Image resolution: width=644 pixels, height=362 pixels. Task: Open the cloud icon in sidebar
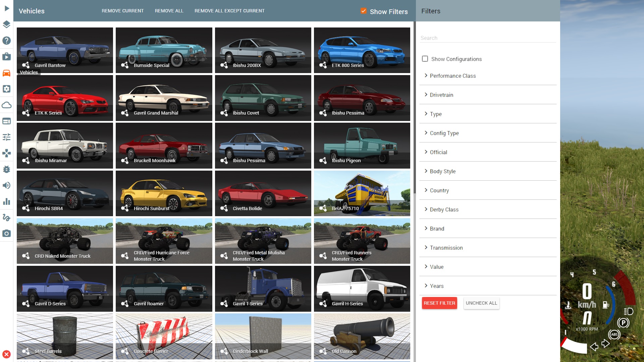click(7, 105)
